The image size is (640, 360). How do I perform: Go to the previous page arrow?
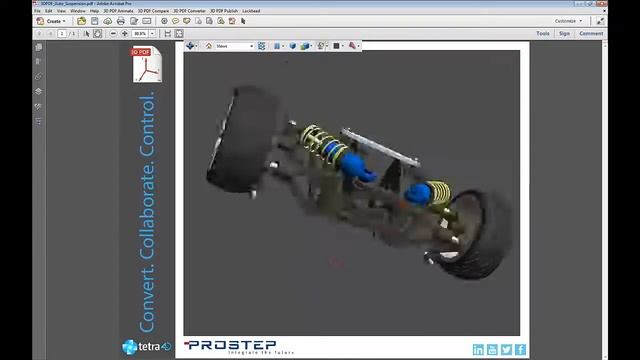click(x=40, y=33)
